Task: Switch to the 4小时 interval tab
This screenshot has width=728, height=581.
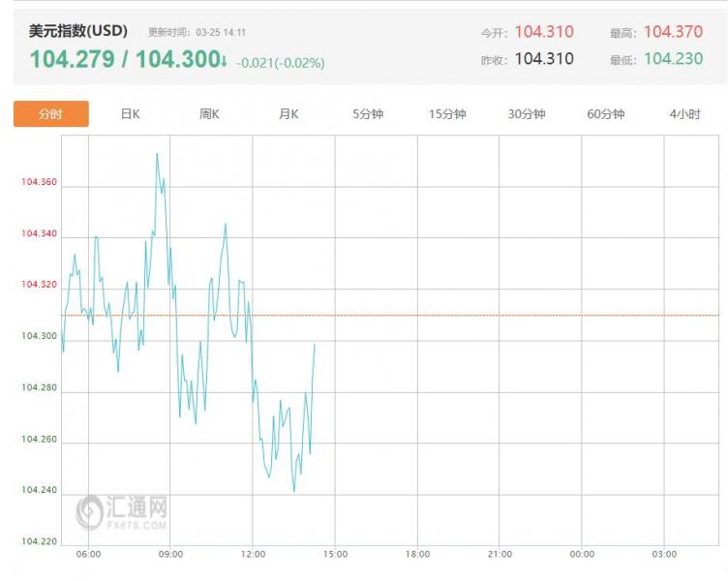Action: 684,114
